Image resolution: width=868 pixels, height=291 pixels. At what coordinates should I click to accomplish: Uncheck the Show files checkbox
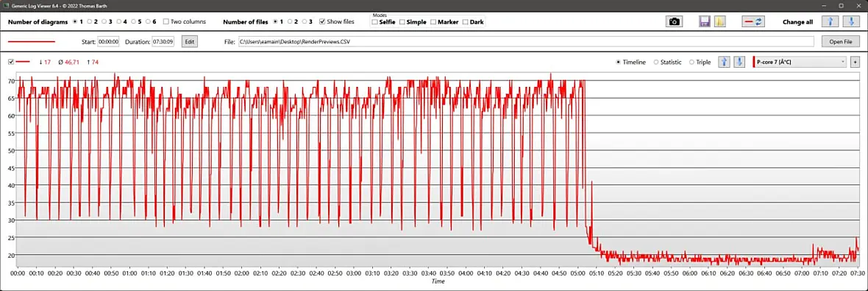tap(322, 21)
